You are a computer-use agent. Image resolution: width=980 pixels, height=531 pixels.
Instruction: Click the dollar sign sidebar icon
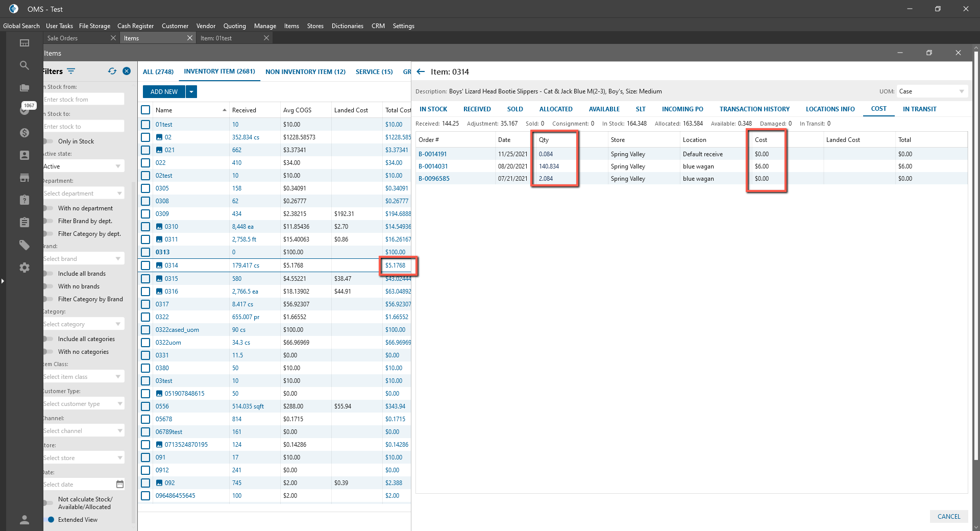click(24, 133)
